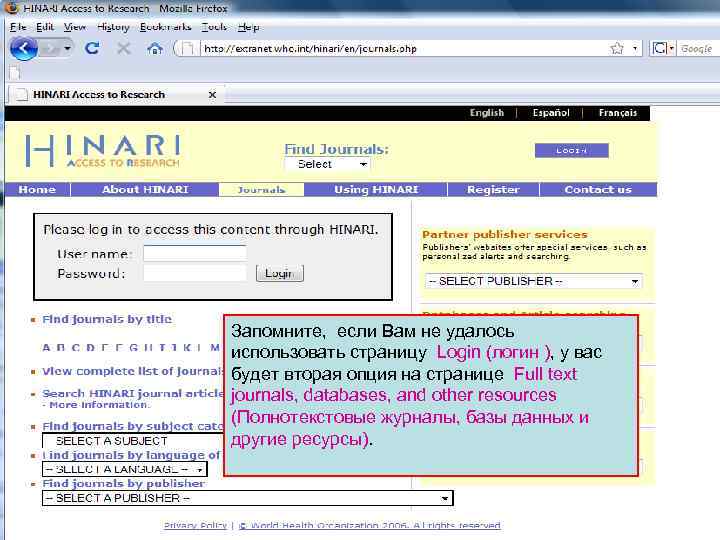Open the Using HINARI tab
720x540 pixels.
376,190
